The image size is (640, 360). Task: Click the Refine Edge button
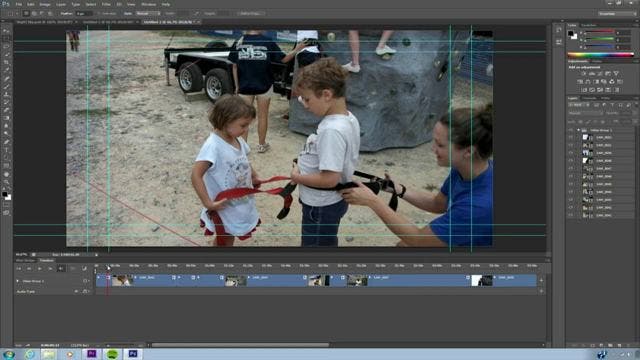point(250,13)
